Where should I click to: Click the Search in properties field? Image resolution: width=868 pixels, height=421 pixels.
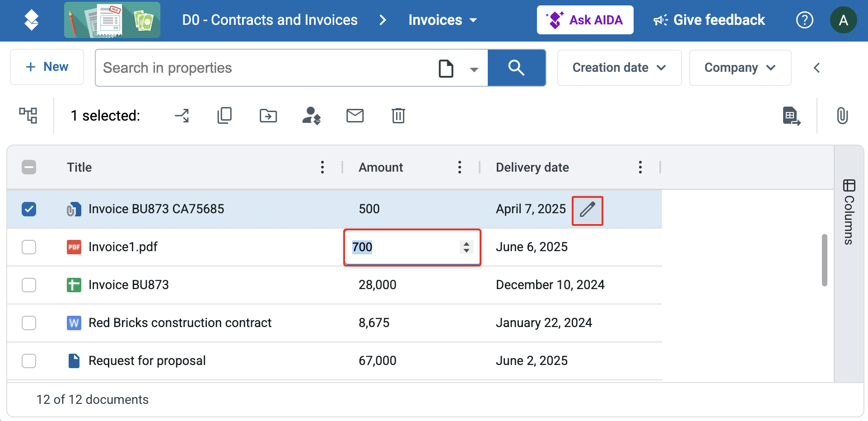pyautogui.click(x=266, y=68)
